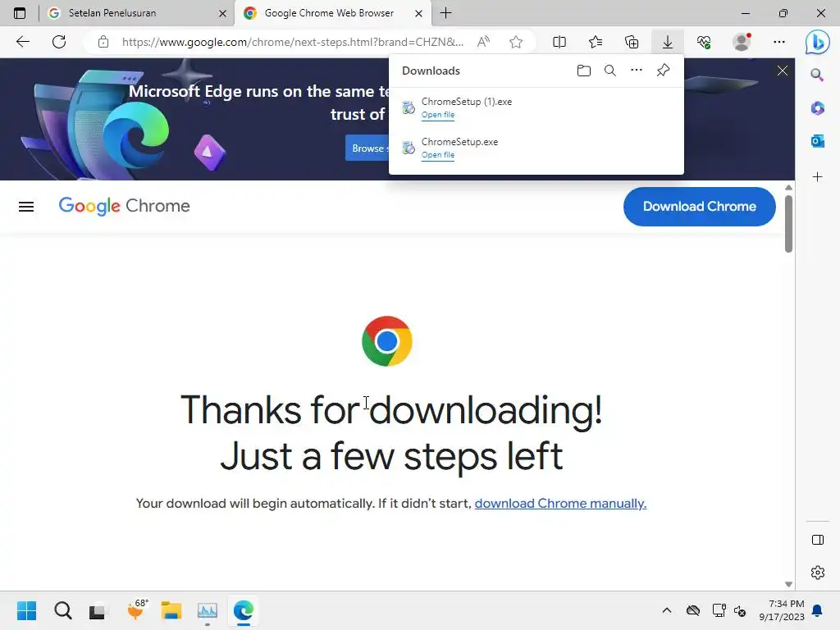Open Task View on taskbar
The height and width of the screenshot is (630, 840).
[x=98, y=610]
